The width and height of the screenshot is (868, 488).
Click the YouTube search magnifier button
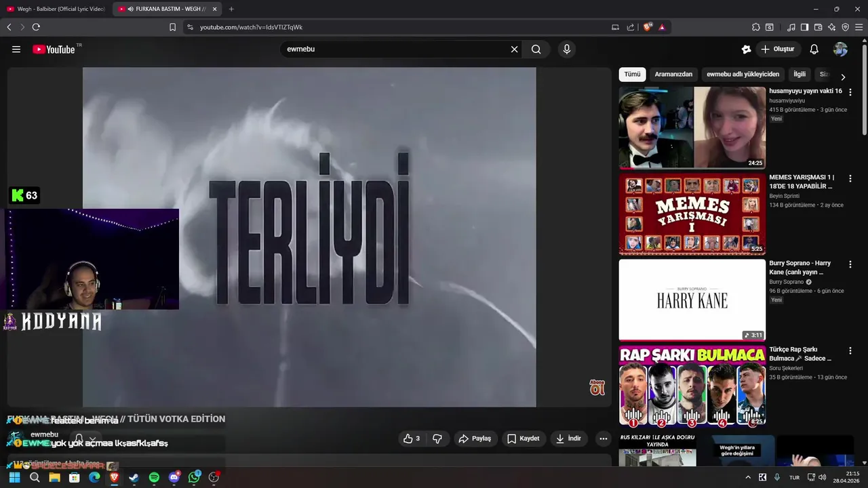536,49
